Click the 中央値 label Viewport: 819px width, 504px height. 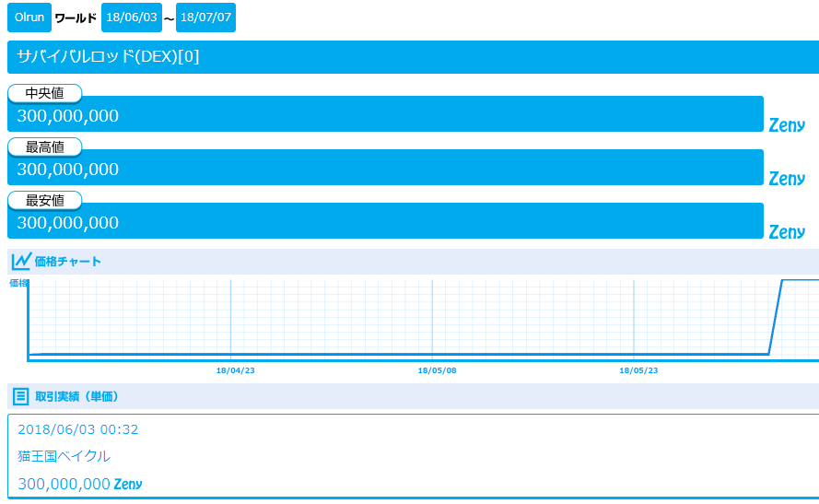(45, 93)
